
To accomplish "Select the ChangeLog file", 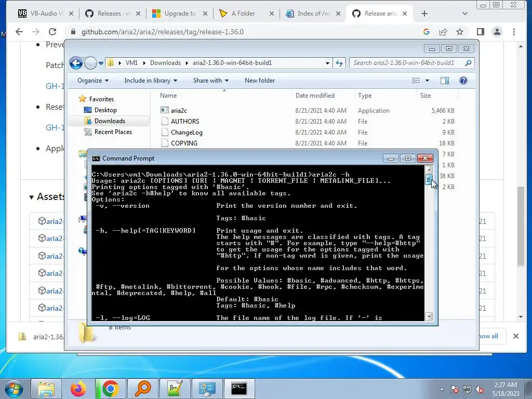I will [187, 132].
